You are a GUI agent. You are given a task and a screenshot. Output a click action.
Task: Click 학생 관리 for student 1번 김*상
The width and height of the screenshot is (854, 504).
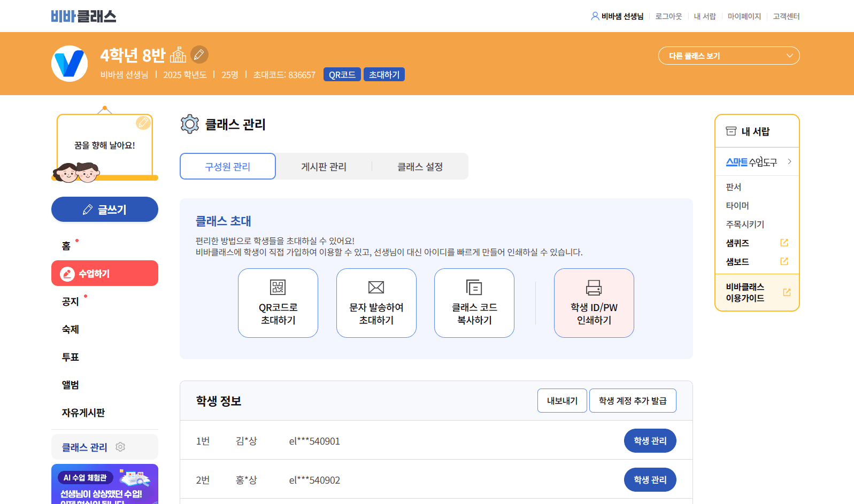(x=650, y=440)
